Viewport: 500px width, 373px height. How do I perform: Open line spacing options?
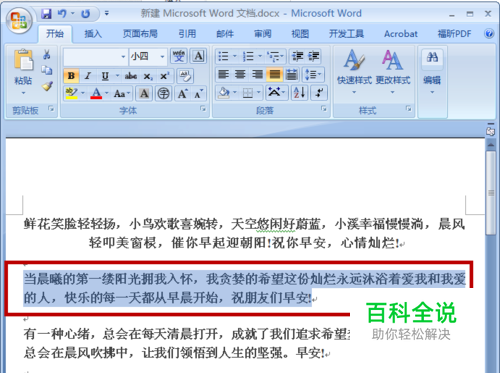tap(313, 74)
